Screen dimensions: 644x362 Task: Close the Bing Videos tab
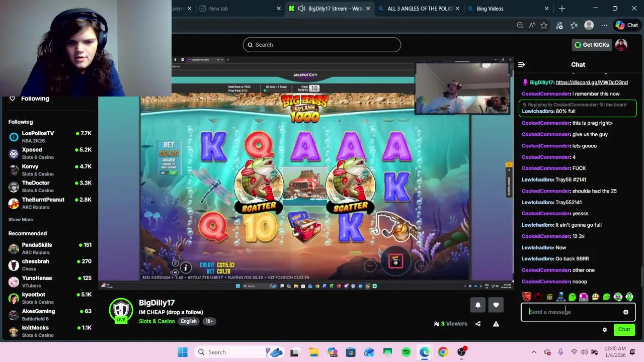coord(546,9)
